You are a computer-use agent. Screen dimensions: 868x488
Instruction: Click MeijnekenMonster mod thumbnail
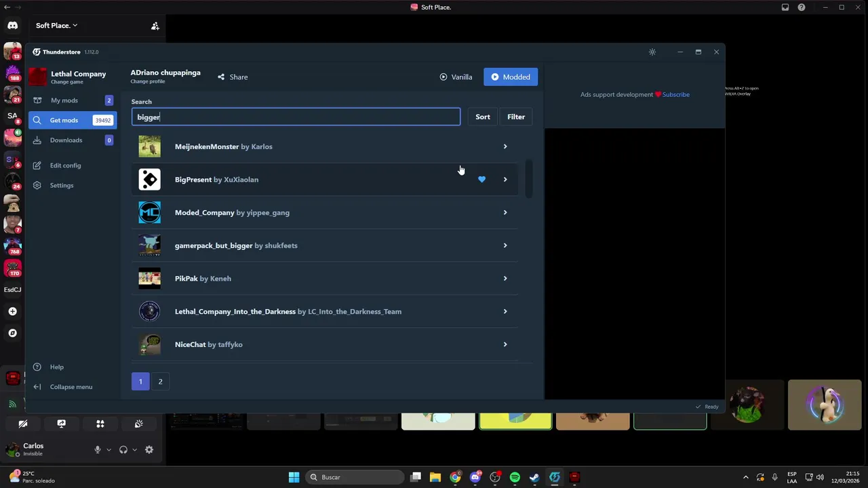(x=149, y=146)
